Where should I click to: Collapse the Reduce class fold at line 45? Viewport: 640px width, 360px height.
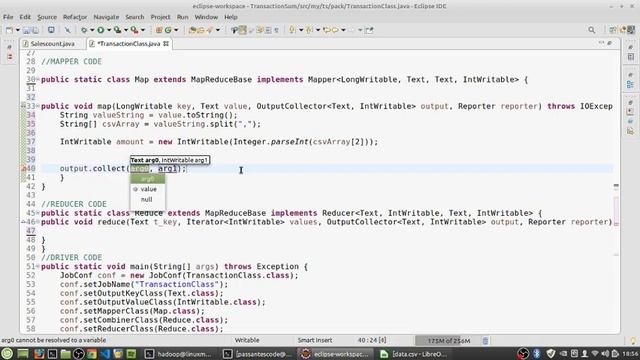click(38, 213)
